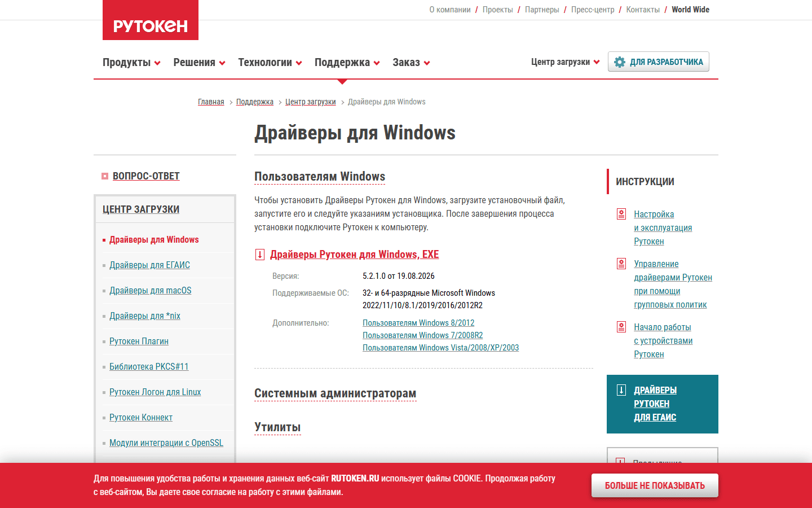Open ЦЕНТР ЗАГРУЗКИ sidebar heading
Viewport: 812px width, 508px height.
(141, 209)
